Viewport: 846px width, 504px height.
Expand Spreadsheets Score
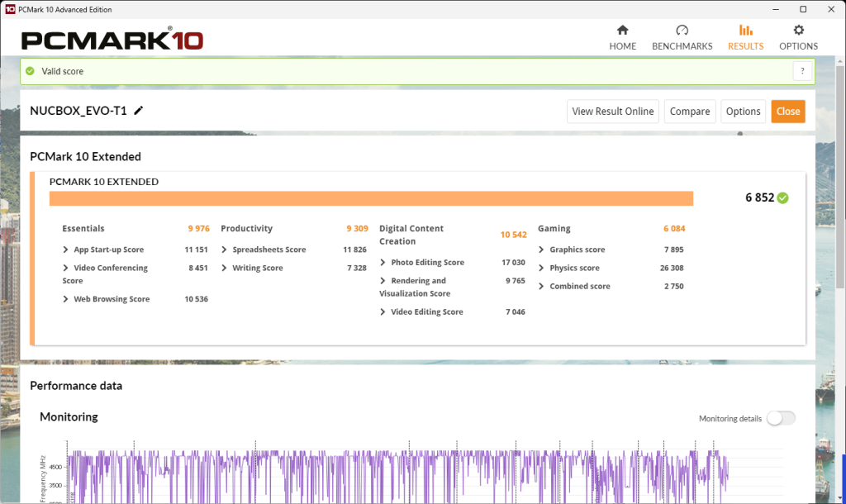coord(224,250)
